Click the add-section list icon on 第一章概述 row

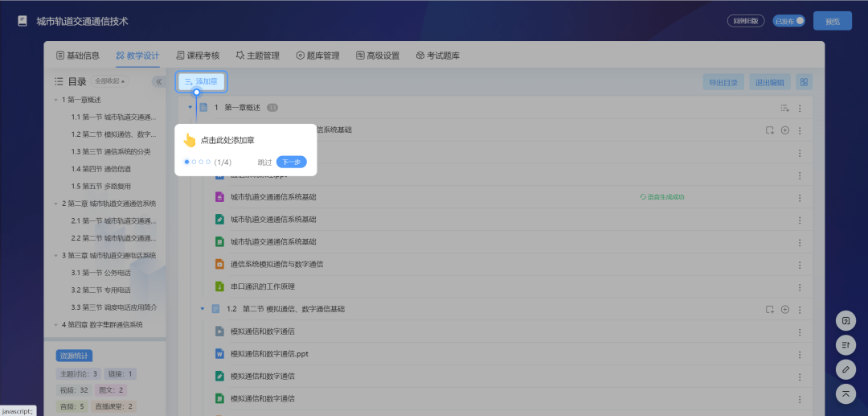point(784,108)
